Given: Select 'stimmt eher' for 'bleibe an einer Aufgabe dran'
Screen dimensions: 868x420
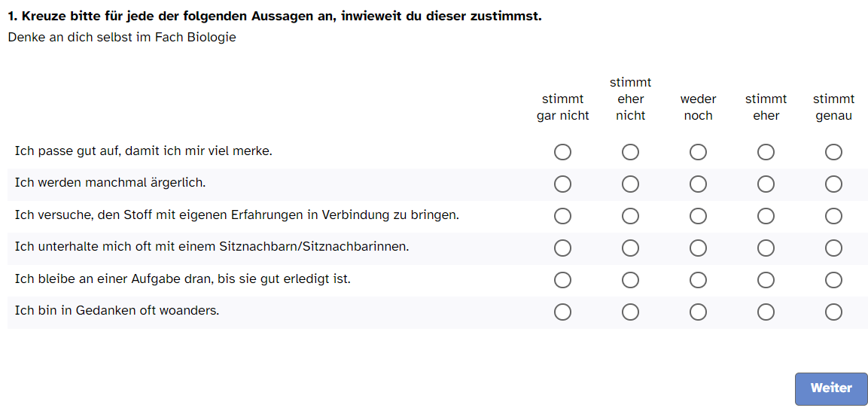Looking at the screenshot, I should 766,280.
